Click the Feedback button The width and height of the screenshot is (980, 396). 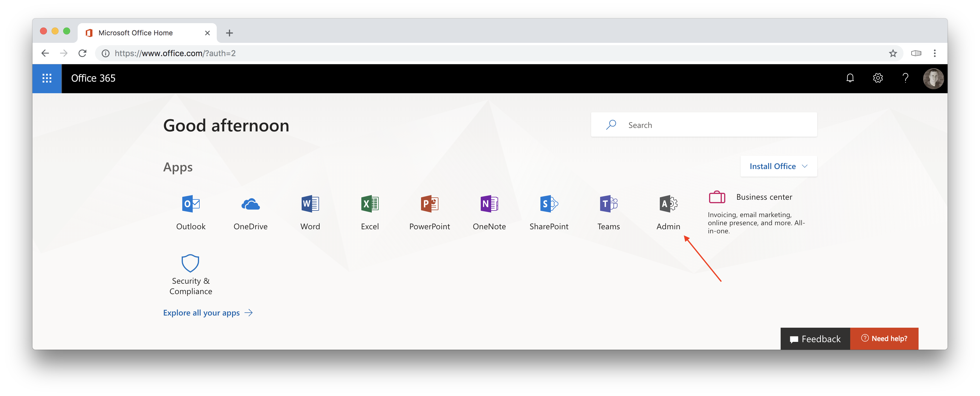[815, 339]
